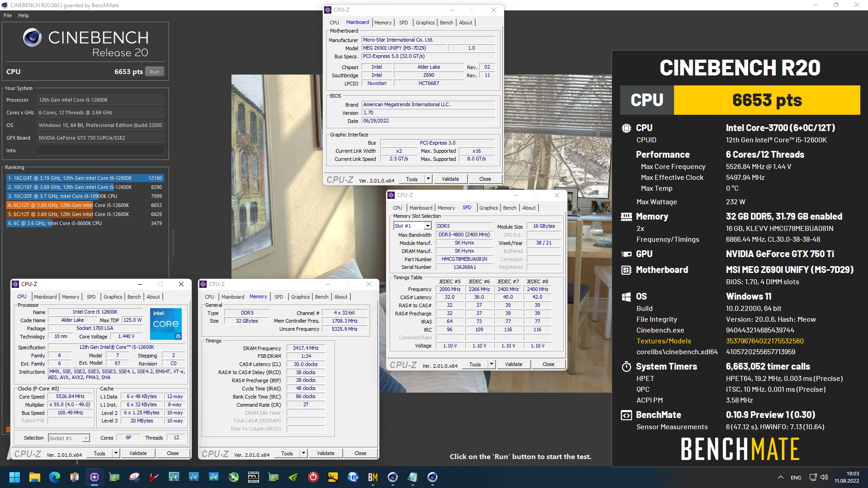Expand Tools dropdown arrow in CPU-Z Mainboard window

pyautogui.click(x=428, y=179)
